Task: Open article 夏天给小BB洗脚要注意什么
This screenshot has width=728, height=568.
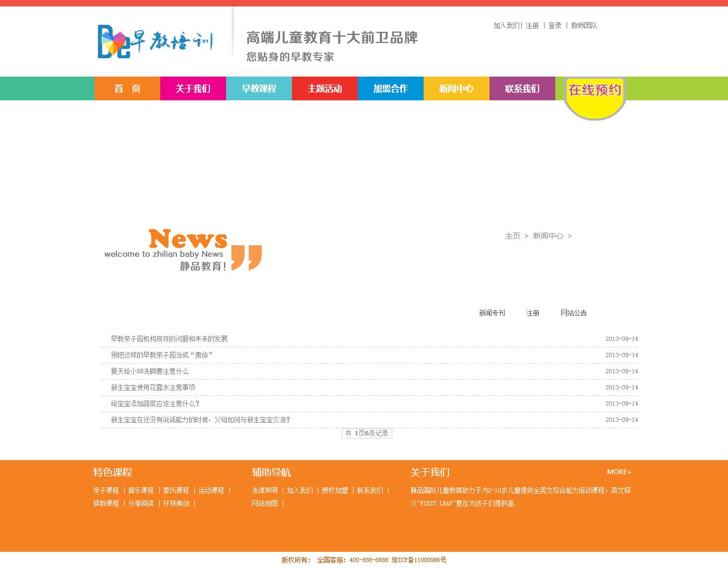Action: tap(149, 371)
